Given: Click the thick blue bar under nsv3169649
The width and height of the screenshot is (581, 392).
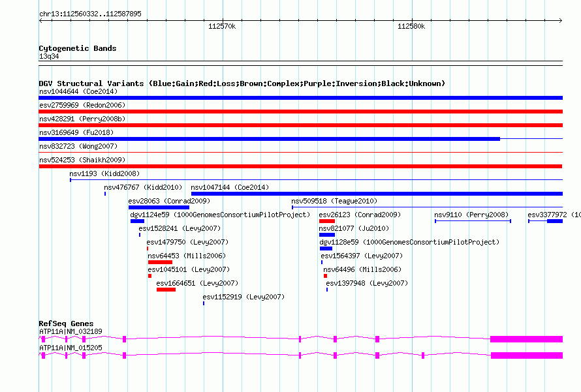Looking at the screenshot, I should pyautogui.click(x=270, y=139).
